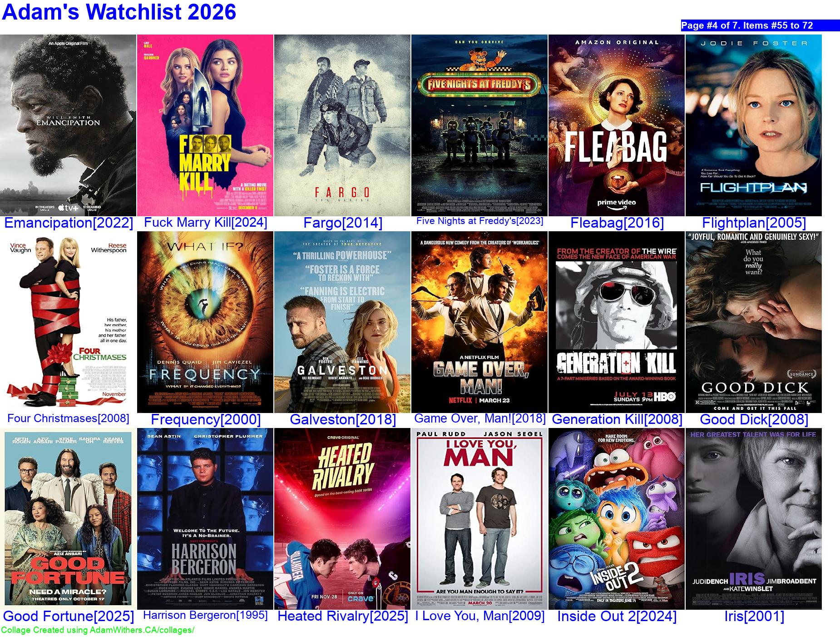Open the Fargo[2014] title link
This screenshot has width=840, height=637.
click(343, 223)
